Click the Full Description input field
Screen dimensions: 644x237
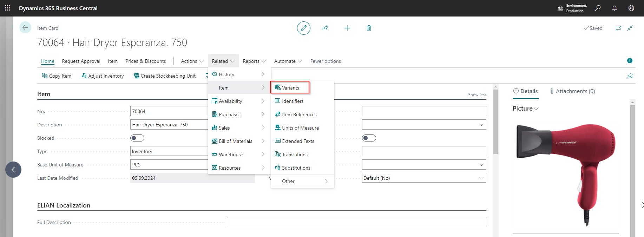[356, 222]
